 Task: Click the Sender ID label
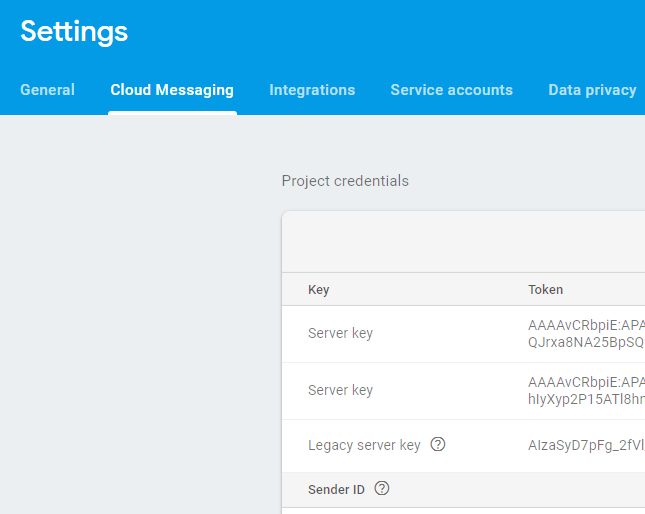pos(336,490)
